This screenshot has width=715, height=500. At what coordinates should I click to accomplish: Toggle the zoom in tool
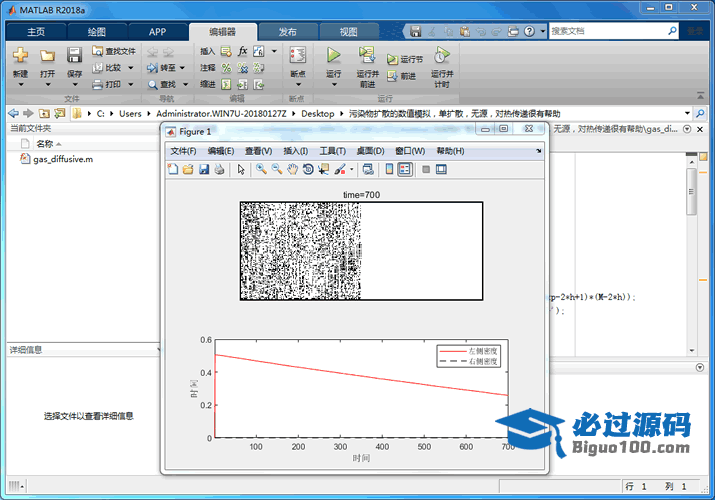[261, 170]
